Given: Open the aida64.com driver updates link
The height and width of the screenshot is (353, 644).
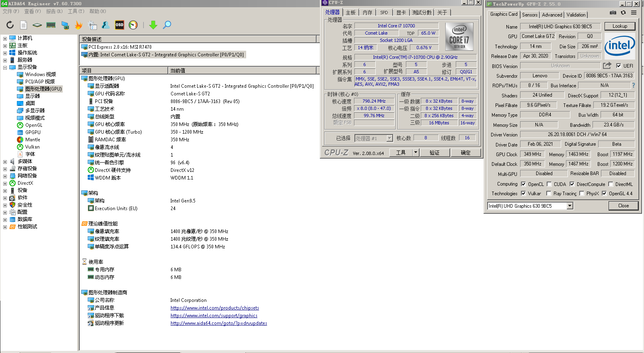Looking at the screenshot, I should 219,323.
